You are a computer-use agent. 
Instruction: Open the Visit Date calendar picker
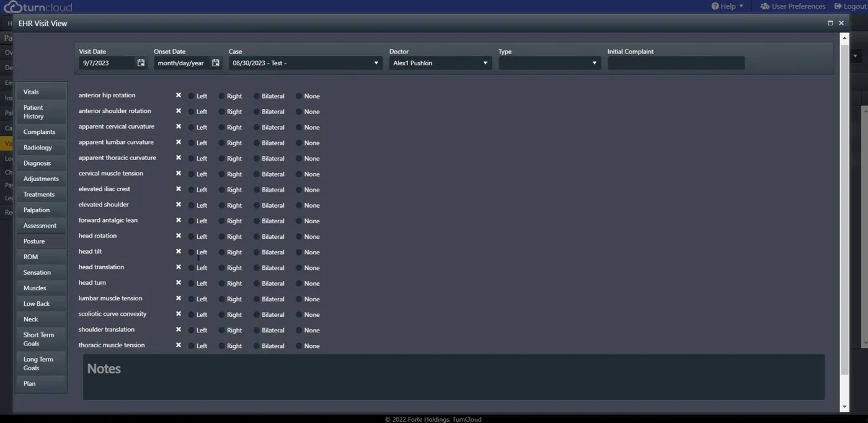(x=141, y=63)
